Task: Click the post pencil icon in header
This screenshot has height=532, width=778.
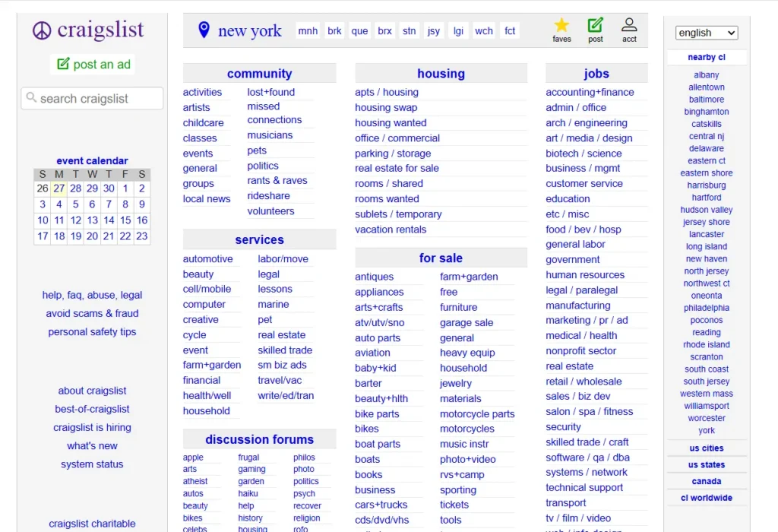Action: point(596,25)
